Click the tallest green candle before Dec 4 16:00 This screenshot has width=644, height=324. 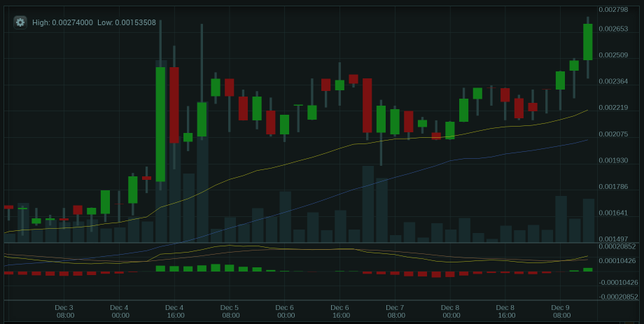(160, 124)
